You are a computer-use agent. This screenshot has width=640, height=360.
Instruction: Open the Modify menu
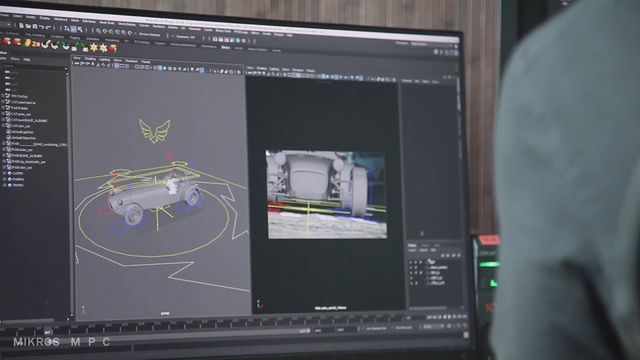tap(31, 17)
